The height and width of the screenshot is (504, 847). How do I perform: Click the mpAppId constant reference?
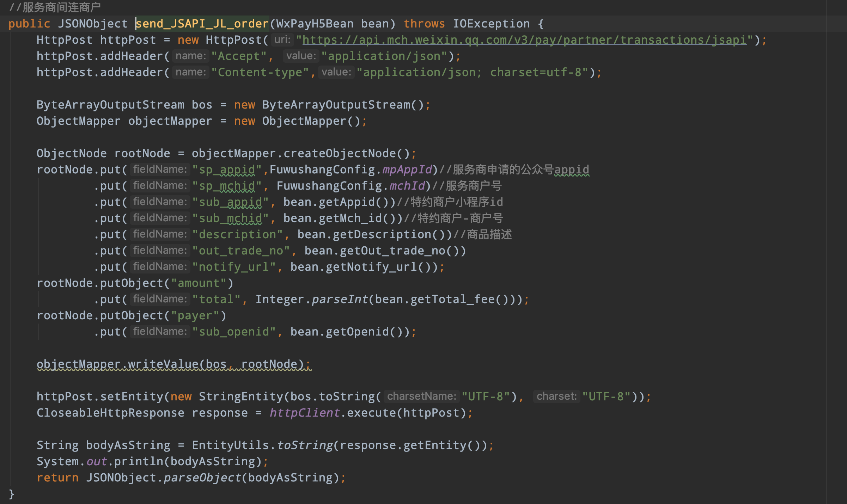point(407,170)
